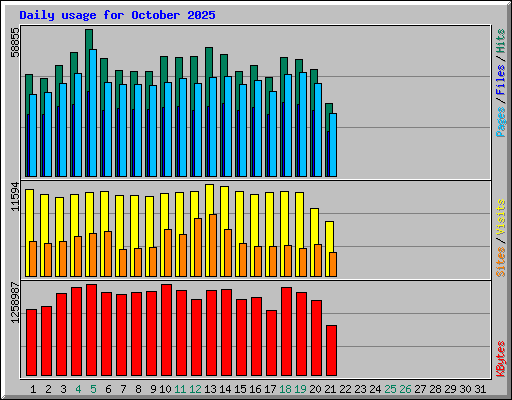Click the red KBytes bar for day 1
512x400 pixels.
click(31, 342)
